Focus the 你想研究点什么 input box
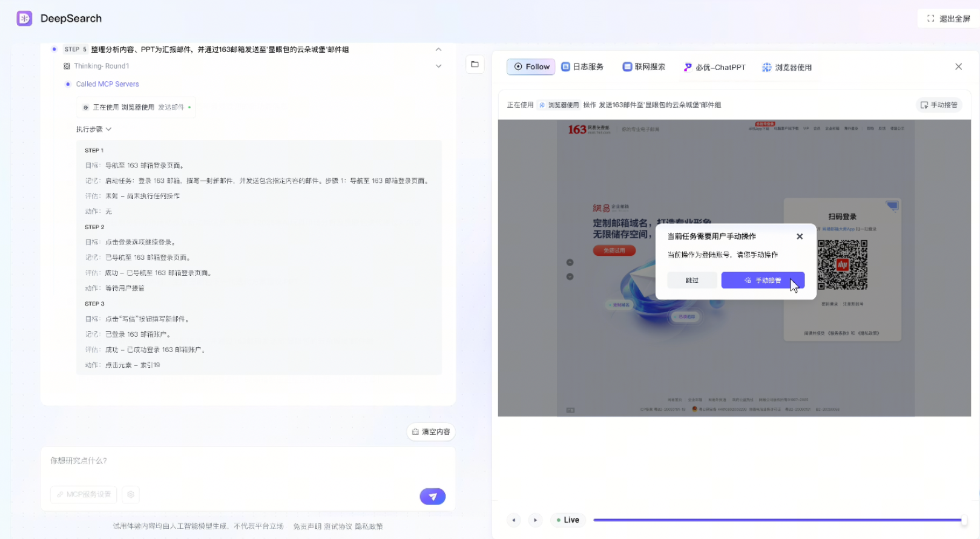This screenshot has height=539, width=980. tap(247, 461)
